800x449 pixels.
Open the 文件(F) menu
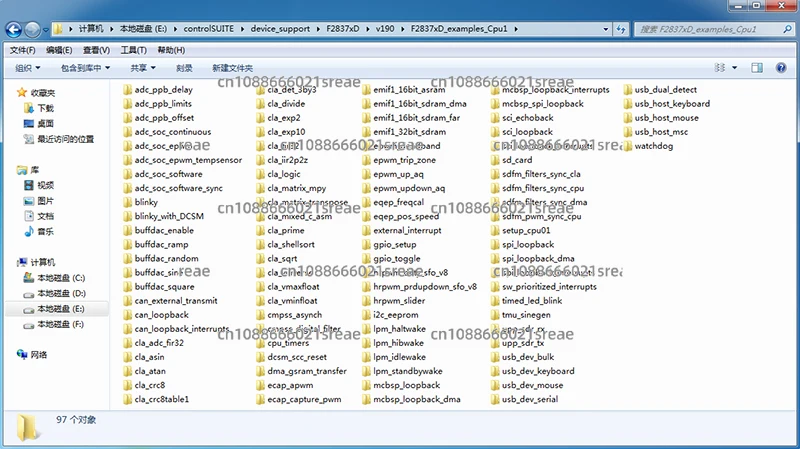click(x=22, y=50)
